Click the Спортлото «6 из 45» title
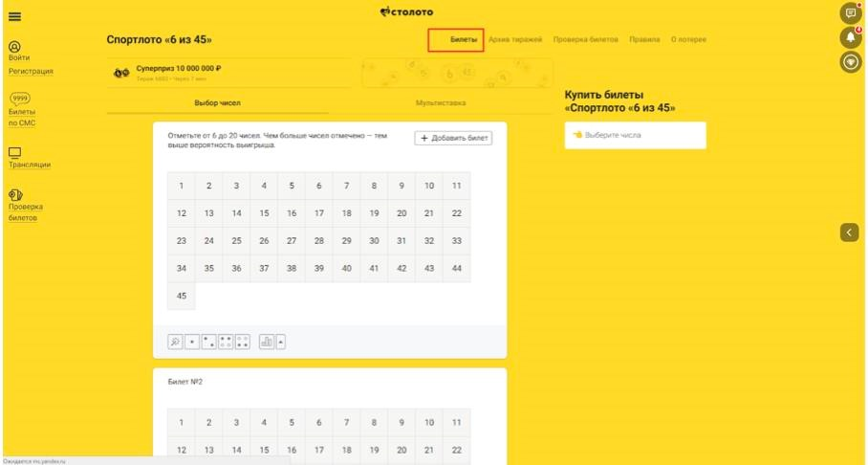 [160, 40]
